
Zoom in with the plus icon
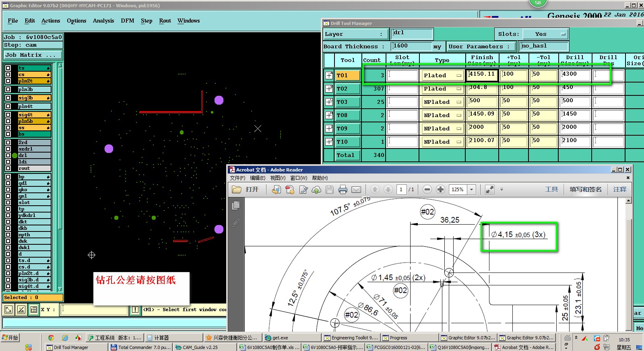pos(440,190)
